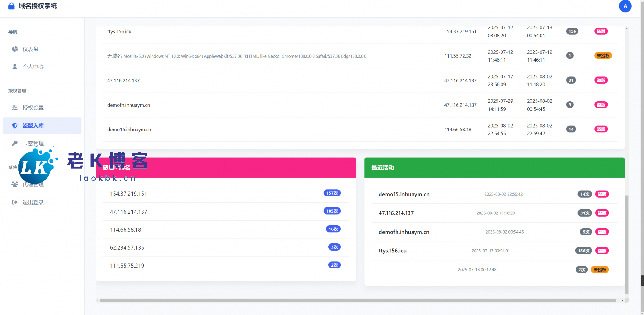Click the 最近活动 green header

pos(494,168)
